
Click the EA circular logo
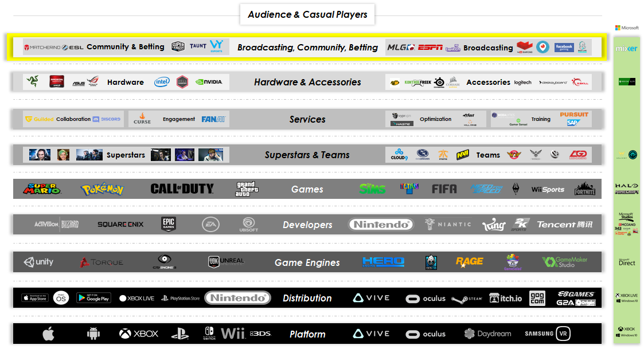pyautogui.click(x=210, y=225)
